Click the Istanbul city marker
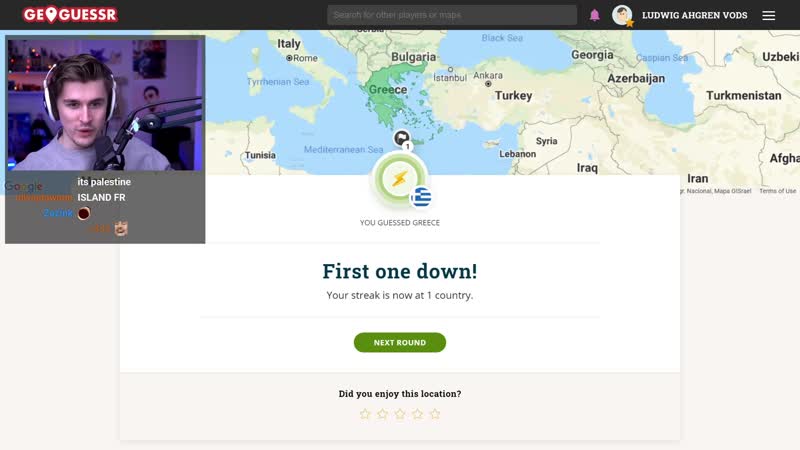This screenshot has width=800, height=450. click(x=451, y=71)
